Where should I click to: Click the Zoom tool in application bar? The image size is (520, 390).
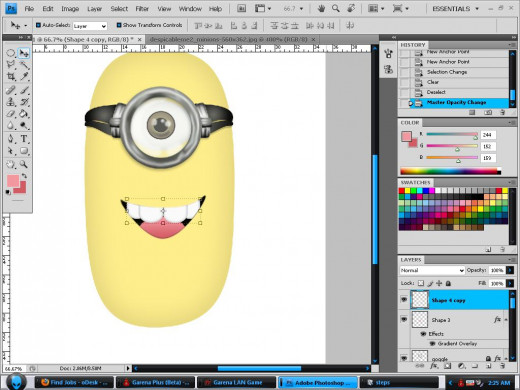(x=336, y=9)
